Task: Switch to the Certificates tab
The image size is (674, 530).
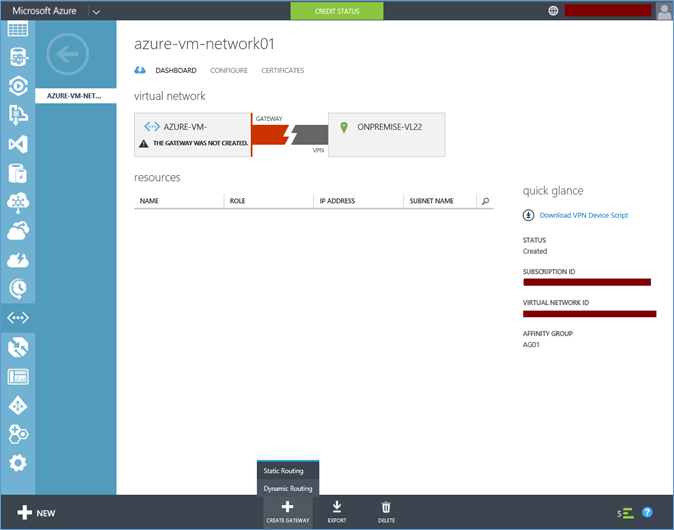Action: point(282,70)
